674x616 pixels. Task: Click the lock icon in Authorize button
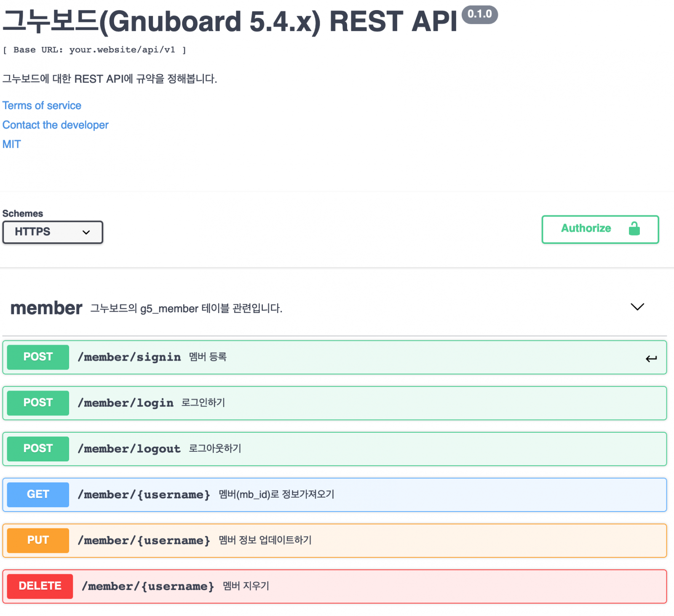pos(634,228)
